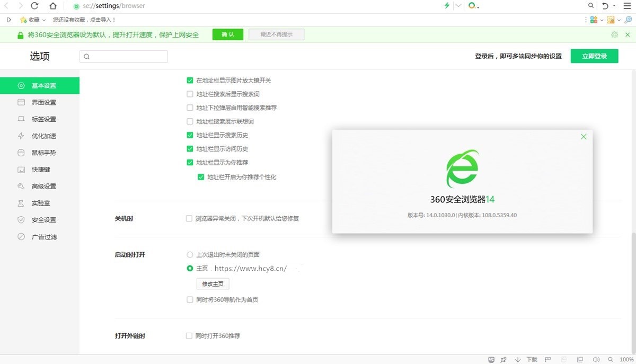Open dropdown arrow beside the undo-close icon
Screen dimensions: 636x364
pos(614,6)
